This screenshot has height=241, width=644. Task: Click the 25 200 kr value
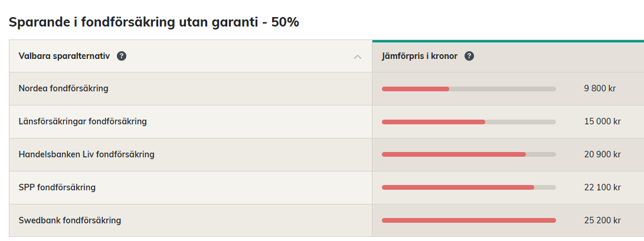[x=602, y=221]
